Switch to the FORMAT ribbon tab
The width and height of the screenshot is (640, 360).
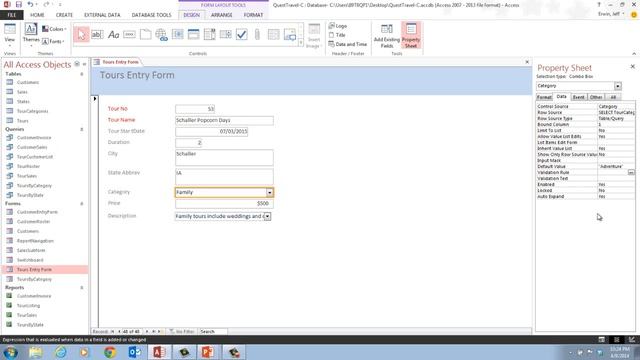click(253, 15)
